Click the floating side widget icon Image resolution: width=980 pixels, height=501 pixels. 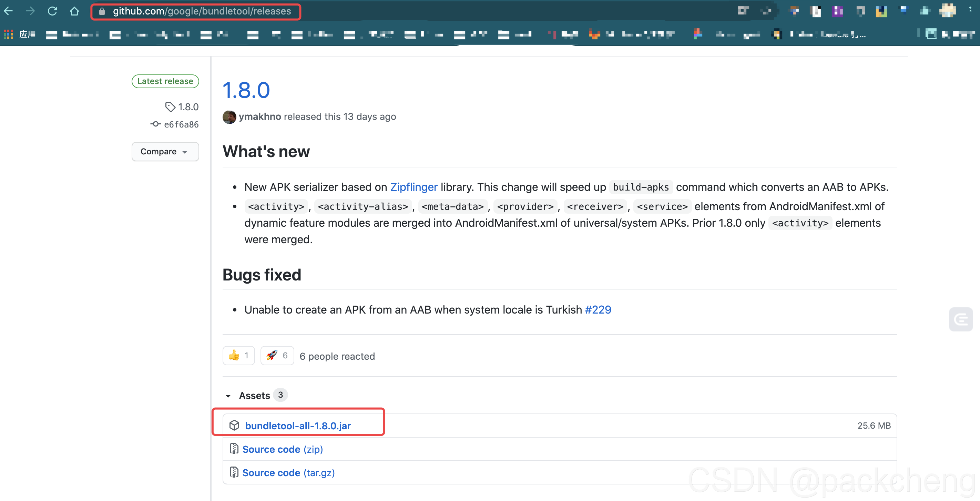tap(961, 319)
